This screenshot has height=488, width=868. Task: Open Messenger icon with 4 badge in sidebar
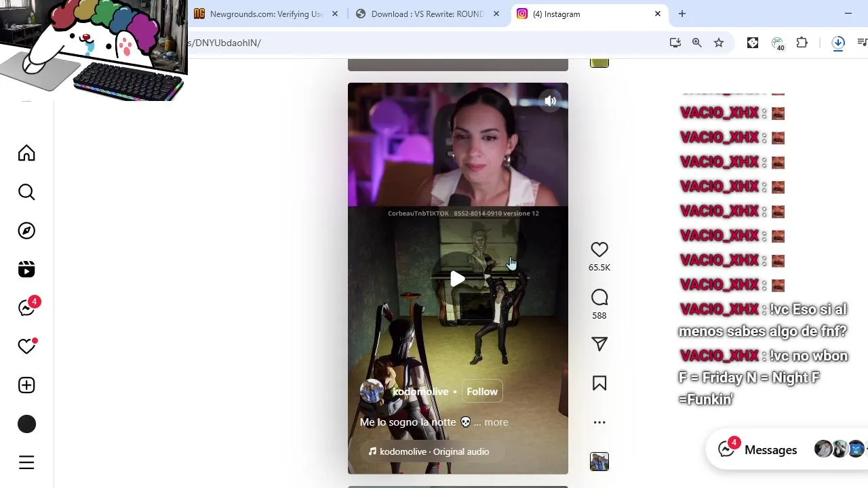[x=26, y=308]
